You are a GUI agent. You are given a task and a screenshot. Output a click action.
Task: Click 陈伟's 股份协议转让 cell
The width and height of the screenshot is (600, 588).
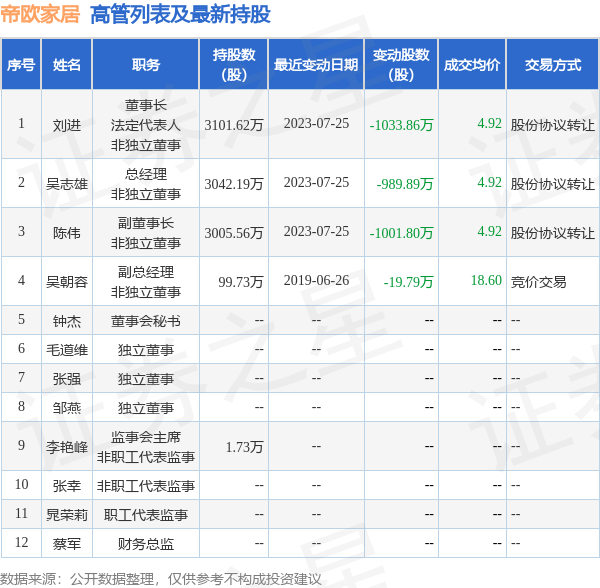coord(553,233)
